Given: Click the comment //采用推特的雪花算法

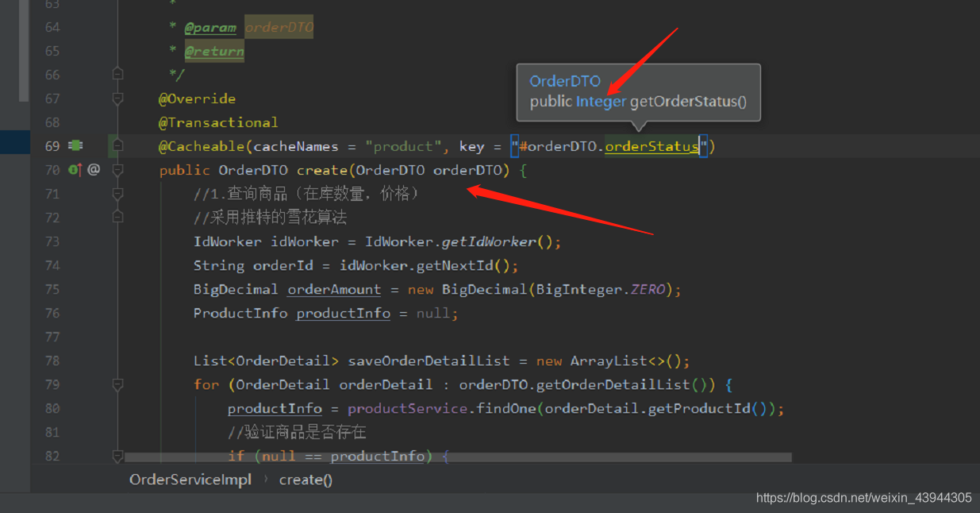Looking at the screenshot, I should (x=271, y=218).
